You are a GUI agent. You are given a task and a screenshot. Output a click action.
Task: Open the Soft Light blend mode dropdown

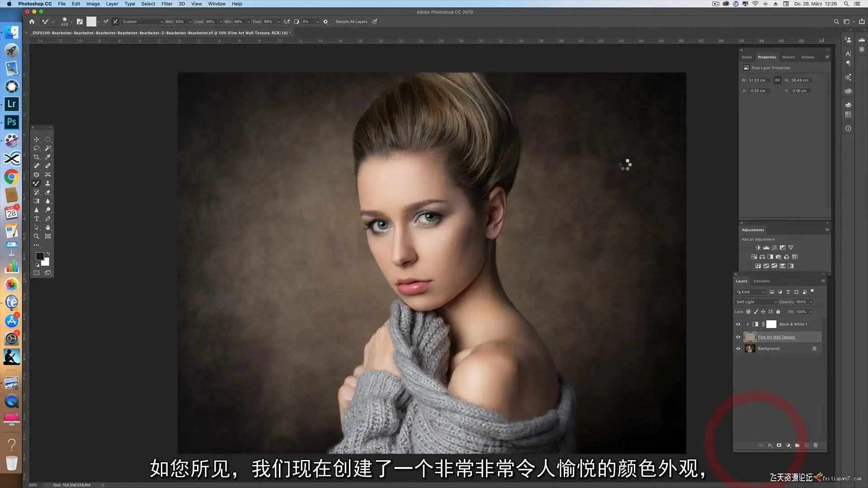[x=756, y=302]
